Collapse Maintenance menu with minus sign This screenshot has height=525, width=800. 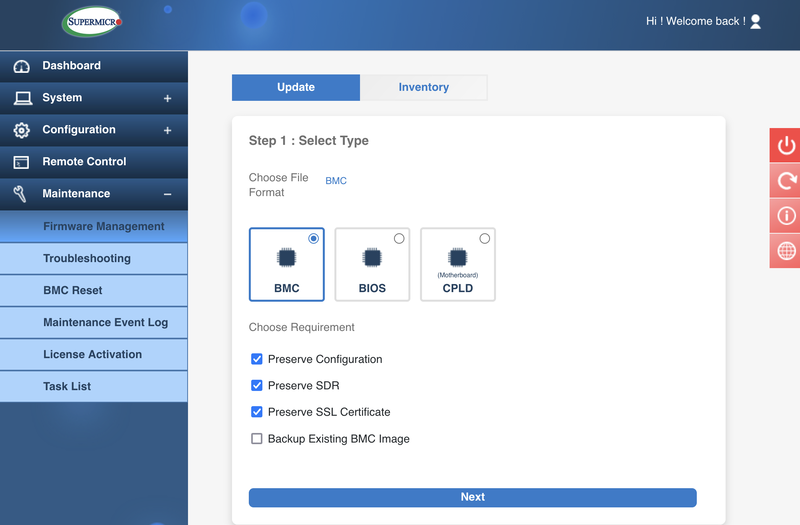pyautogui.click(x=167, y=194)
